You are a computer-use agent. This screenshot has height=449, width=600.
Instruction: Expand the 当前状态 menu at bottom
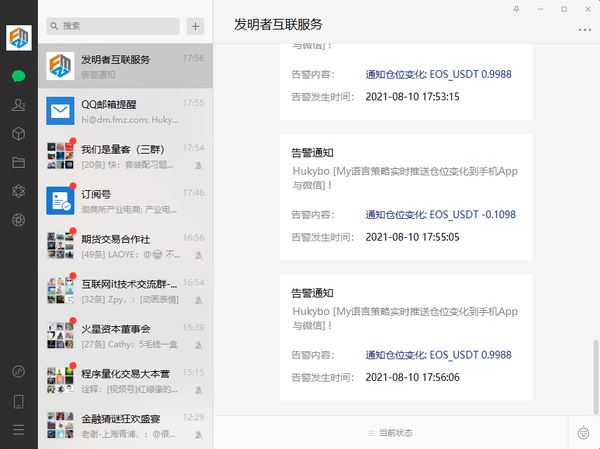coord(390,433)
